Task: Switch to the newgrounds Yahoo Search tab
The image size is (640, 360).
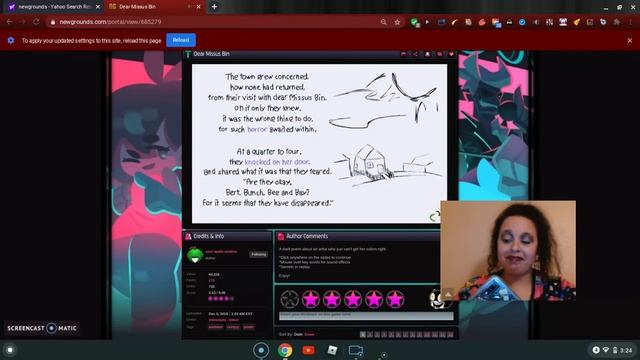Action: click(53, 7)
